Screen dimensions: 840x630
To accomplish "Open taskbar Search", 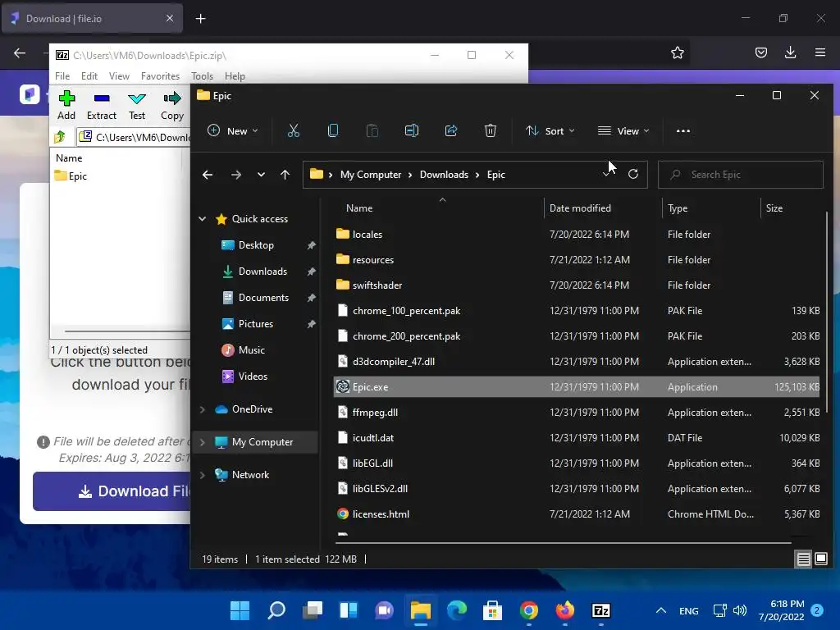I will [276, 610].
